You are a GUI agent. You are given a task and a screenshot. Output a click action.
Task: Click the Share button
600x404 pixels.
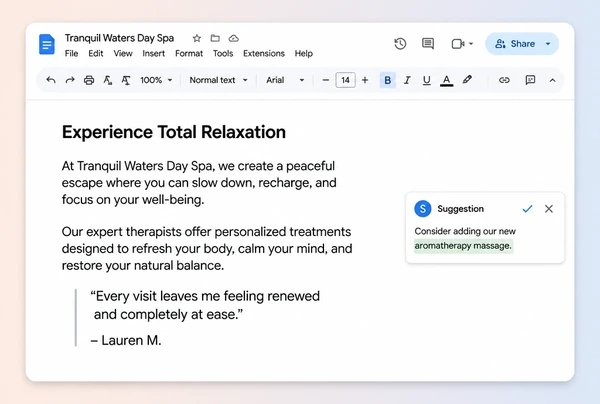coord(515,44)
